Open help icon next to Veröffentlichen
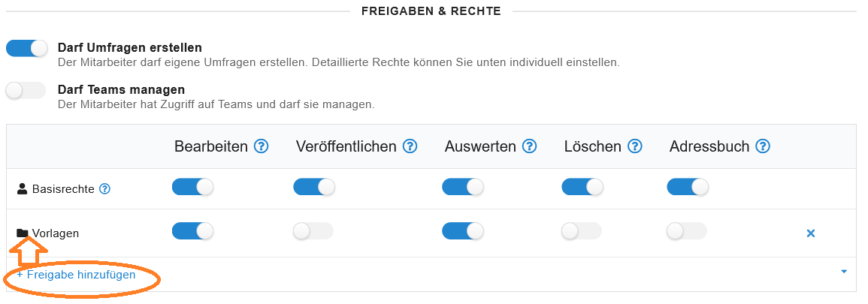Image resolution: width=868 pixels, height=304 pixels. click(x=410, y=146)
